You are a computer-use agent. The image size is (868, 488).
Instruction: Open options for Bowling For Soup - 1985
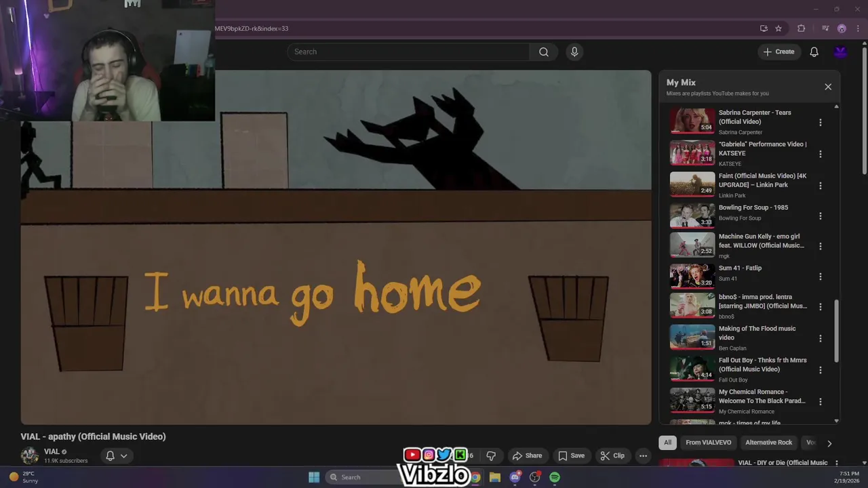coord(820,216)
